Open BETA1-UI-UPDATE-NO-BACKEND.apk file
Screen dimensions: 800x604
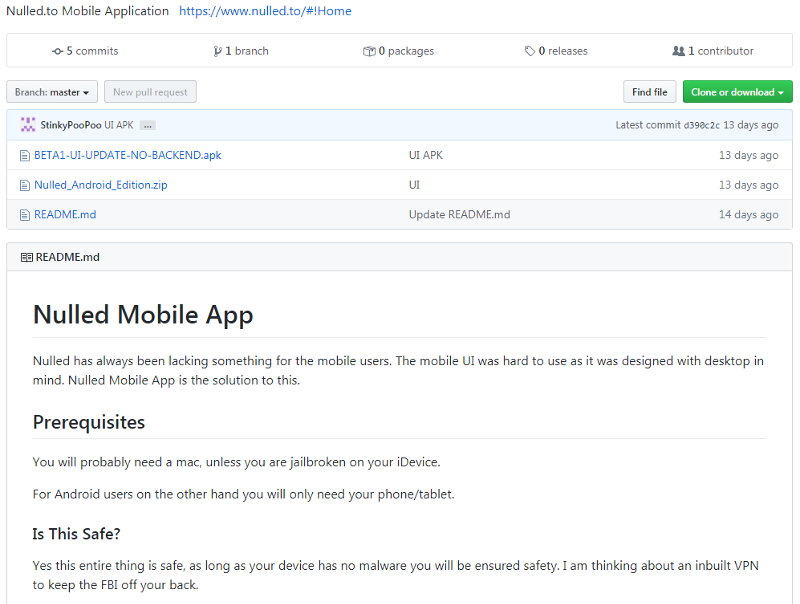128,155
